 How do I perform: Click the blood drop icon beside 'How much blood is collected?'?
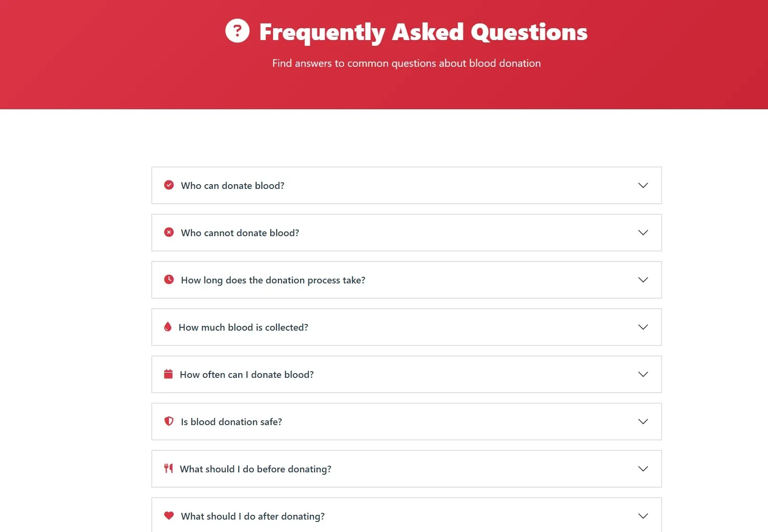pyautogui.click(x=168, y=327)
